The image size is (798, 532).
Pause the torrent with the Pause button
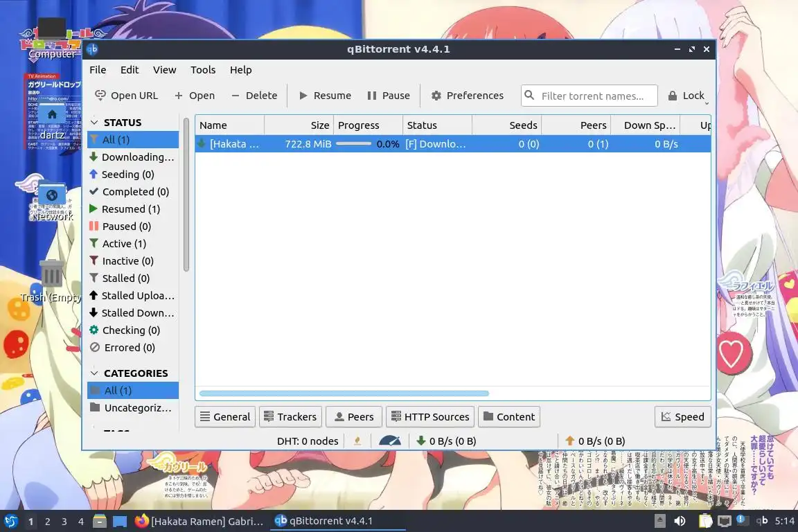389,96
